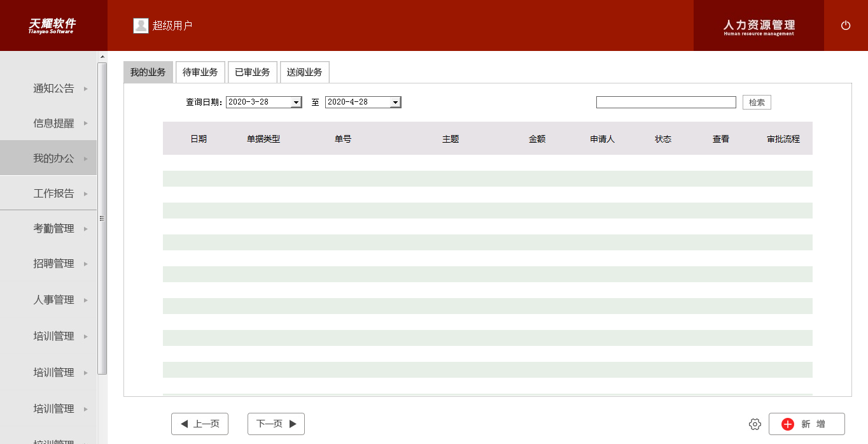Click the 检索 search button
Screen dimensions: 868x444
pyautogui.click(x=757, y=103)
